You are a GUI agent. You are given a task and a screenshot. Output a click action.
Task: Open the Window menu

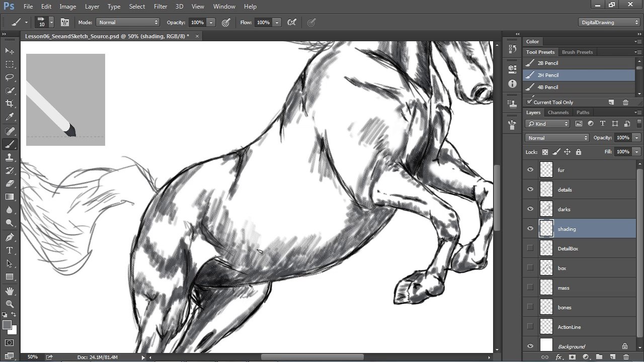point(224,7)
